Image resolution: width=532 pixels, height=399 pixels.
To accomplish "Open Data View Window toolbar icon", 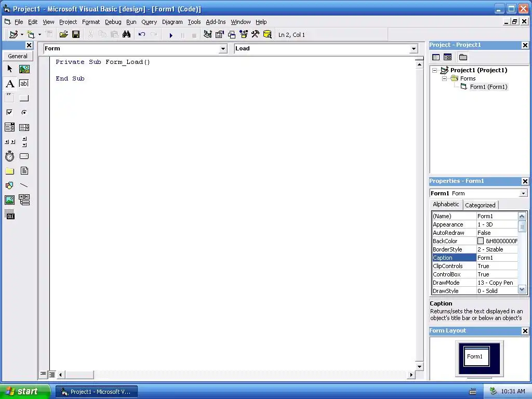I will coord(268,35).
